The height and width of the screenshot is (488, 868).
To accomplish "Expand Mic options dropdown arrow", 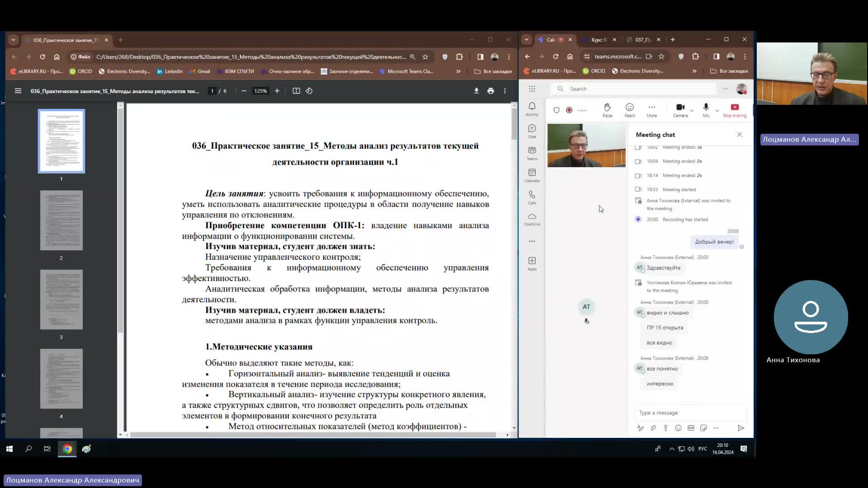I will point(717,110).
